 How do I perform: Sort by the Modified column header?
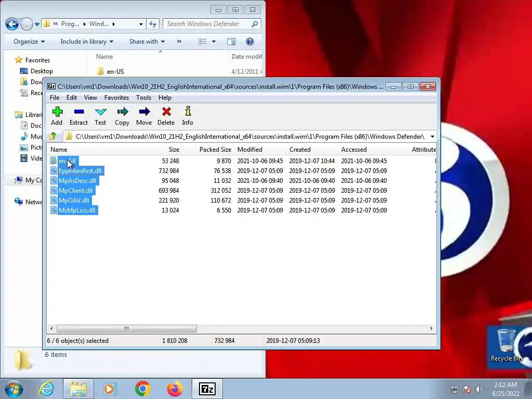pos(260,150)
